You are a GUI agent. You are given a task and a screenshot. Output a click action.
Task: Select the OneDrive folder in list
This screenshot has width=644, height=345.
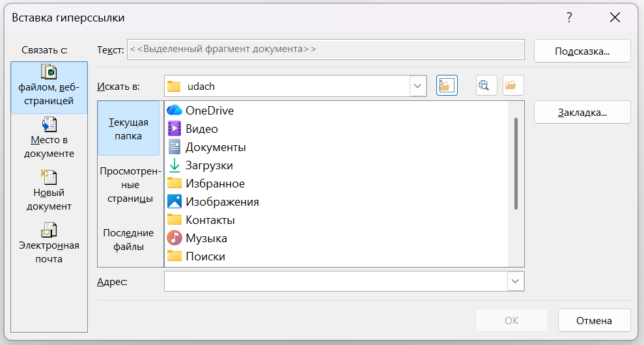[209, 111]
